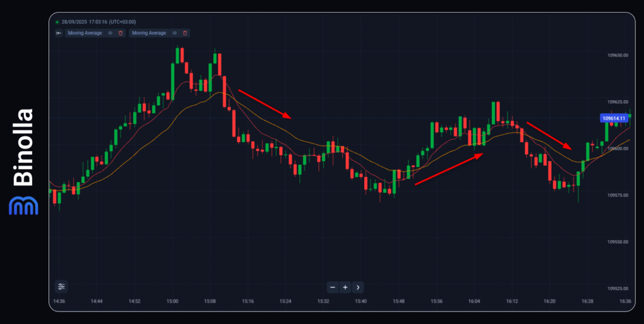Delete the first Moving Average indicator
This screenshot has width=644, height=324.
121,33
